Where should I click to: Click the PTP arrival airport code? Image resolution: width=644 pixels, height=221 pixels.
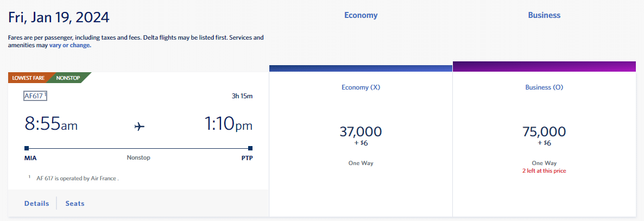(x=247, y=158)
